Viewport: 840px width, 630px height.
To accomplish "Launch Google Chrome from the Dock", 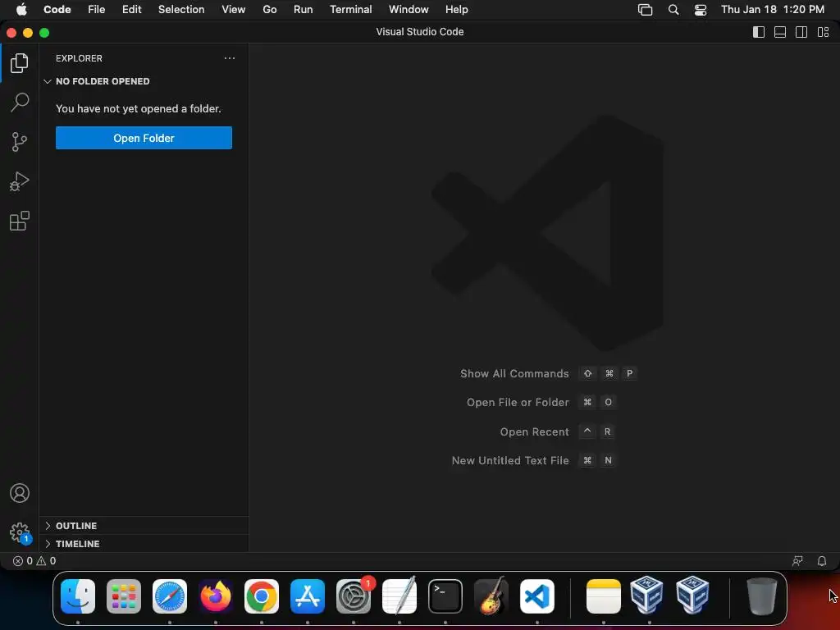I will (262, 596).
